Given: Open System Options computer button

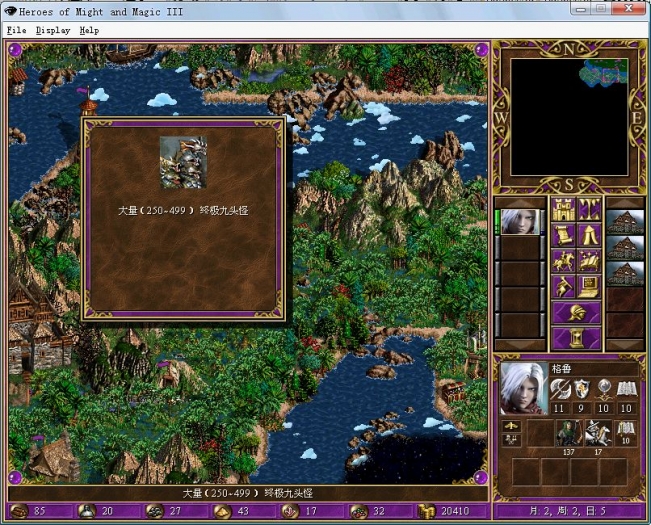Looking at the screenshot, I should point(590,288).
